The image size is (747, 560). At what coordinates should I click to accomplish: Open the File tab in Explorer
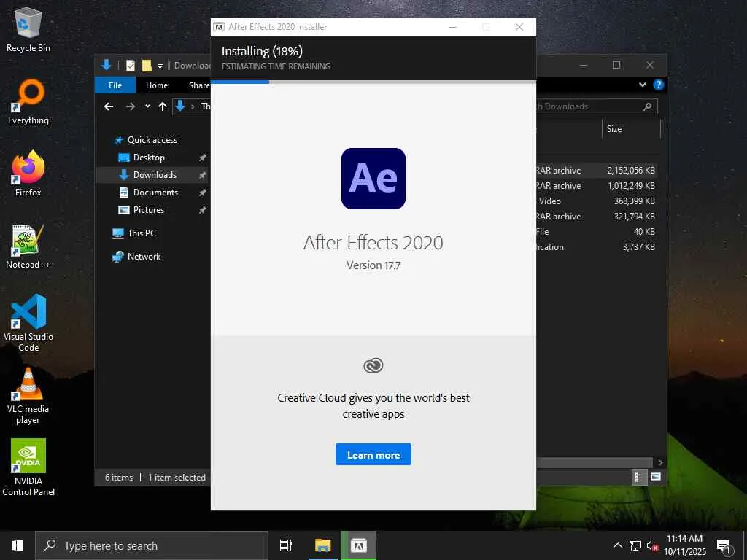(x=115, y=85)
